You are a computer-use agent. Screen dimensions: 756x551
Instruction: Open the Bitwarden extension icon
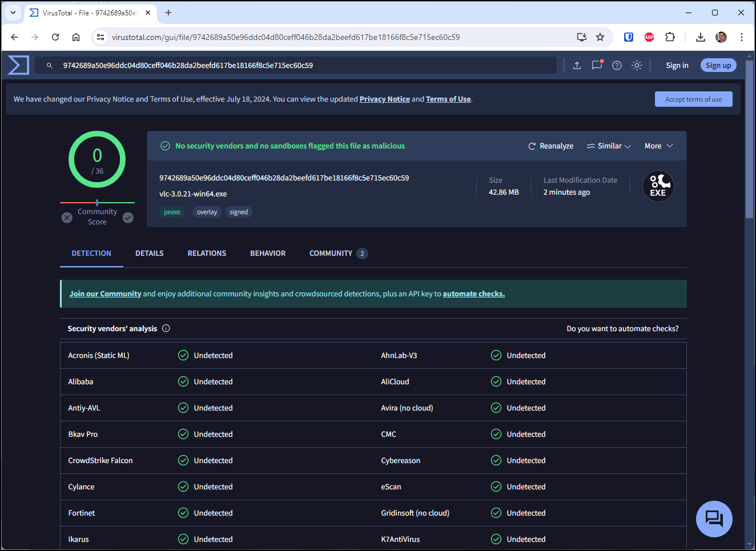pyautogui.click(x=629, y=37)
